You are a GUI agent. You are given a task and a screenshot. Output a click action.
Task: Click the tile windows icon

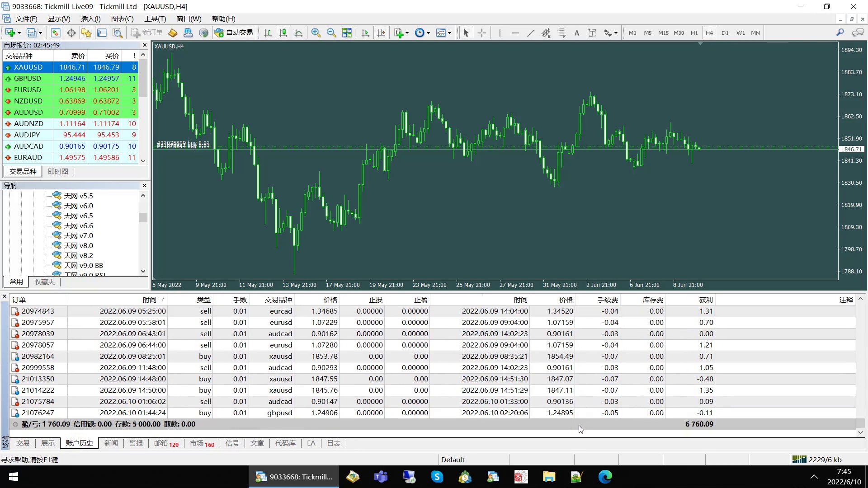pos(347,33)
